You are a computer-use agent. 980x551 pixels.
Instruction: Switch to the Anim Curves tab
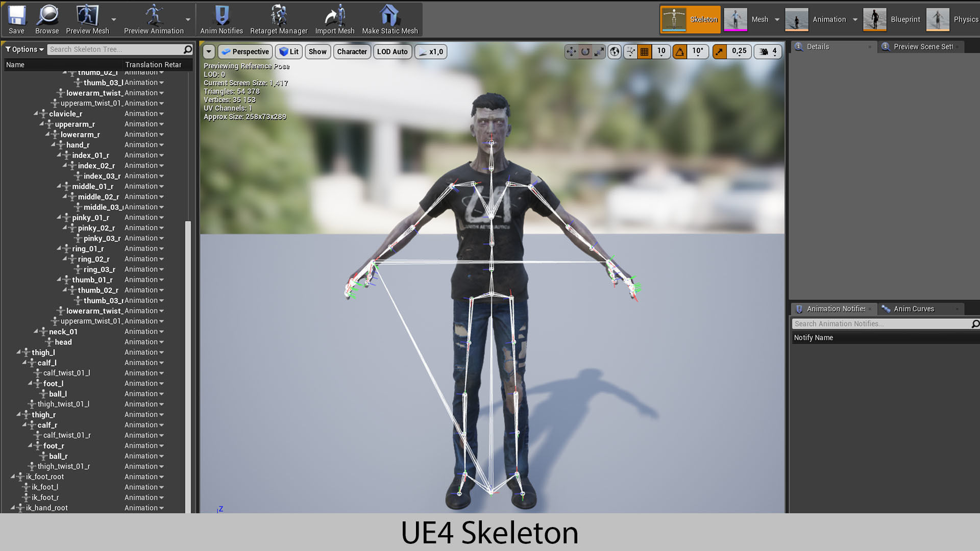[x=914, y=309]
